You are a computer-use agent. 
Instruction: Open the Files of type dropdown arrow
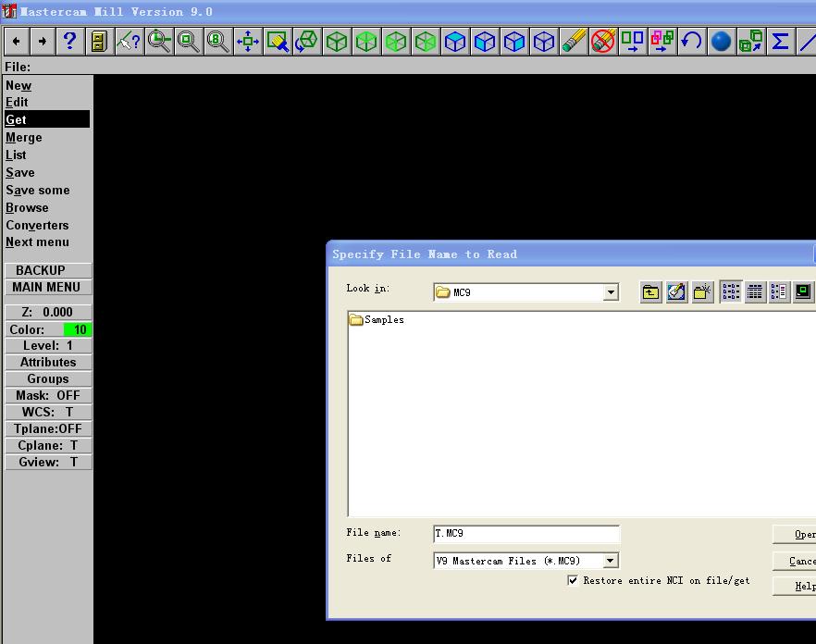coord(611,561)
